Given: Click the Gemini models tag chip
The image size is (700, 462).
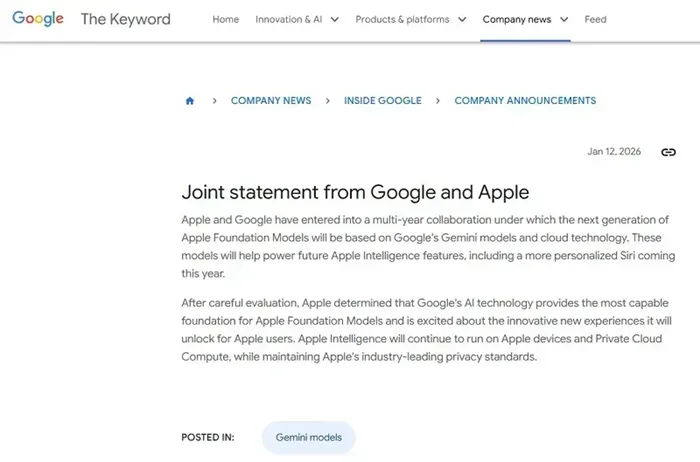Looking at the screenshot, I should 308,437.
